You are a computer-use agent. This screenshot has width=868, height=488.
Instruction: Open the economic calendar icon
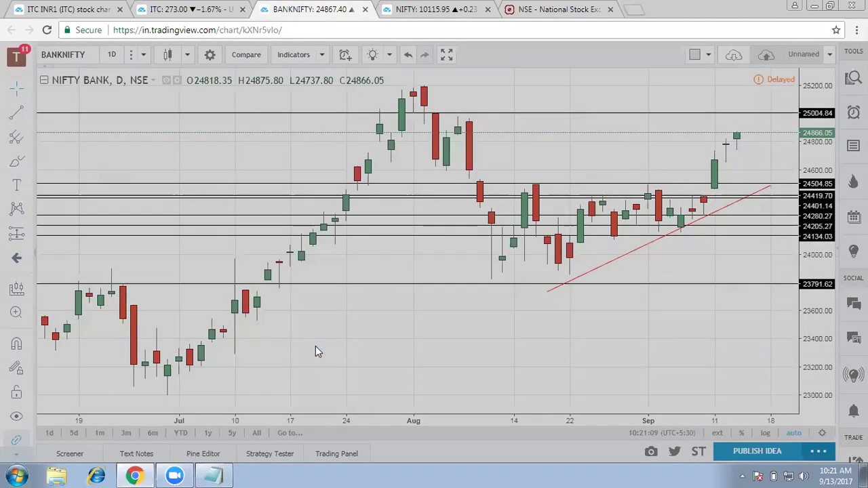click(854, 216)
